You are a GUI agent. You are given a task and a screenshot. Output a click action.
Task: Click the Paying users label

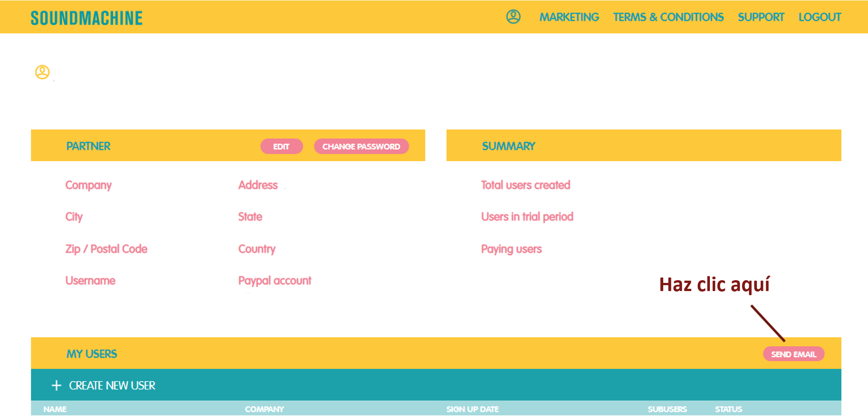(511, 249)
